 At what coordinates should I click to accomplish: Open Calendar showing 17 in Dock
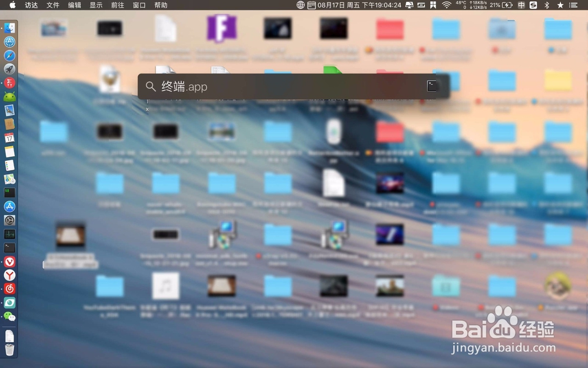9,138
